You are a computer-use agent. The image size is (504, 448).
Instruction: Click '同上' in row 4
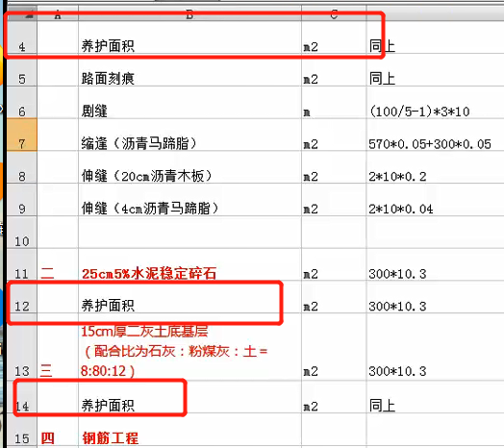[382, 46]
